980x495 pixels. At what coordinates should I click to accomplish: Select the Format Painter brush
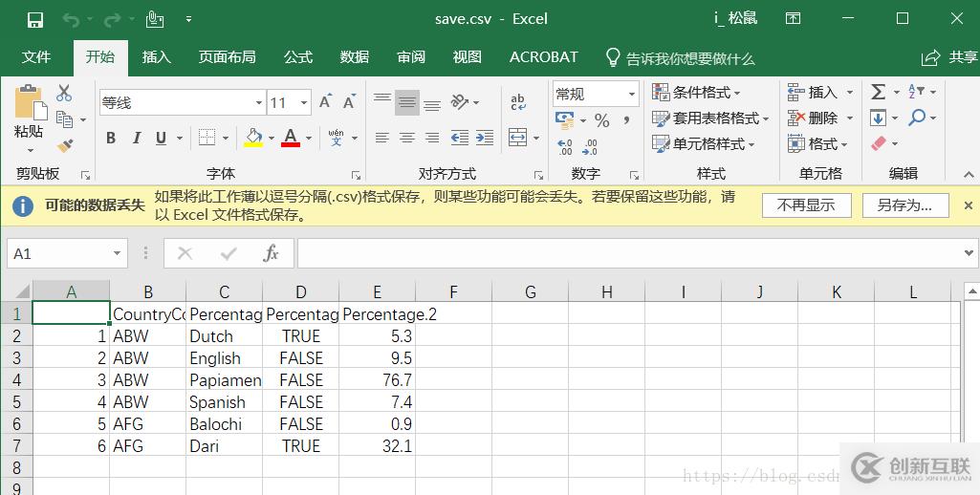click(65, 145)
